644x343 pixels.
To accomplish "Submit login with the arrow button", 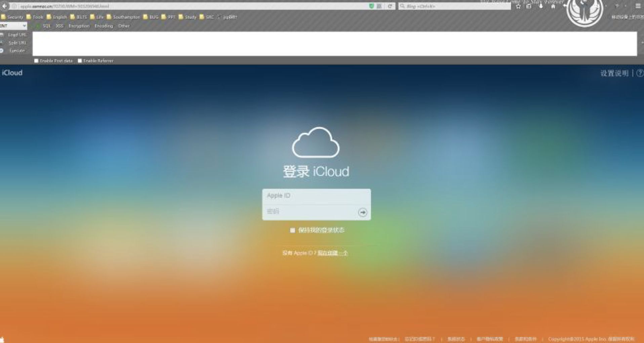I will click(x=362, y=212).
